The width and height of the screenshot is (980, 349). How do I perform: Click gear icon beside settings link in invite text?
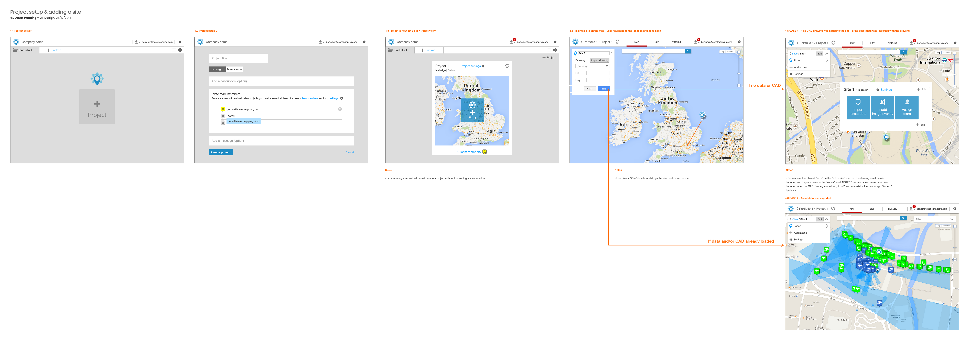click(x=342, y=98)
